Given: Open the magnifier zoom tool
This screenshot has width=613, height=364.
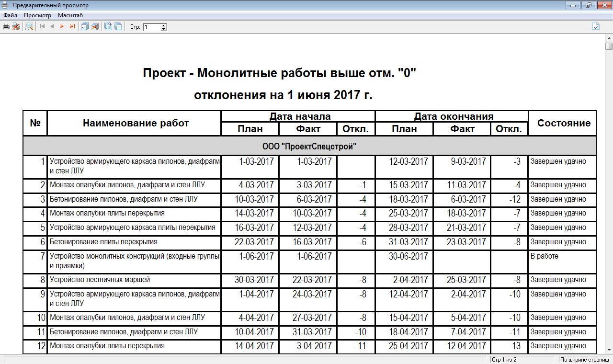Looking at the screenshot, I should [29, 27].
